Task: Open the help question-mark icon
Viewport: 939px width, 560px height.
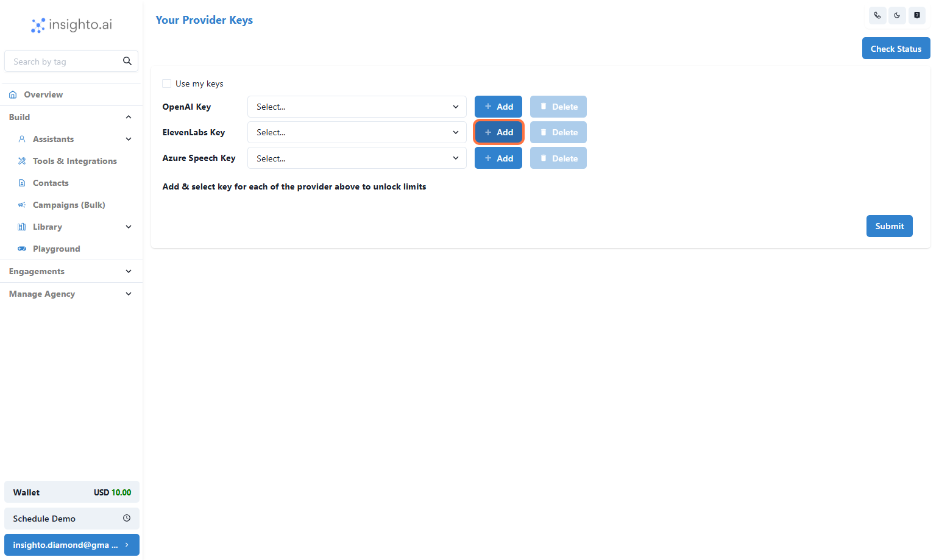Action: coord(917,15)
